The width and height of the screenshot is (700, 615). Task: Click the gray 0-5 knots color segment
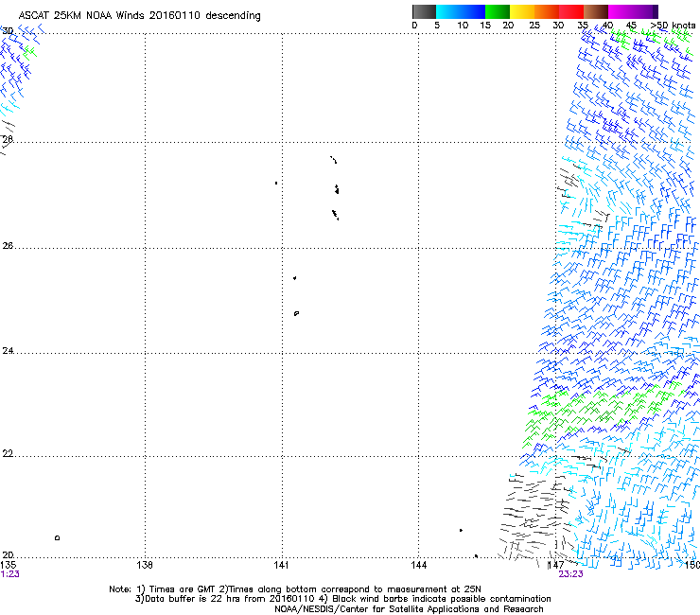click(424, 11)
